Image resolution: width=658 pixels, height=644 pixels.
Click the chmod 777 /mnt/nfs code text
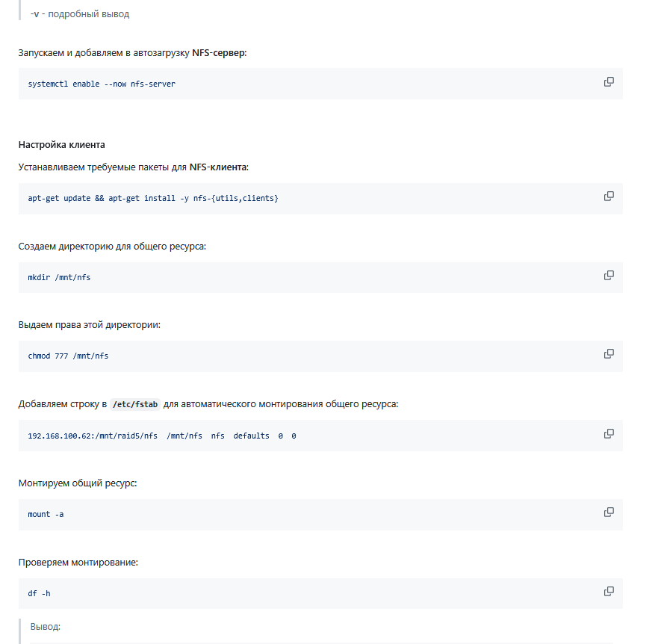[68, 356]
